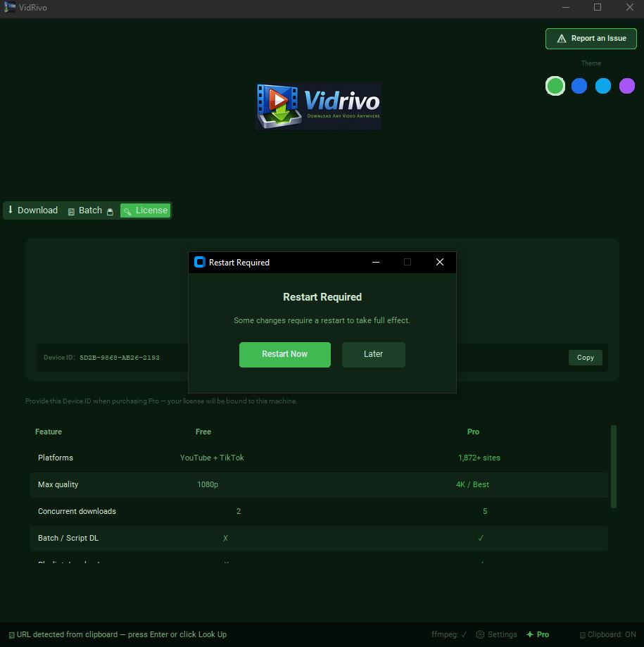
Task: Select the cyan theme swatch
Action: (603, 86)
